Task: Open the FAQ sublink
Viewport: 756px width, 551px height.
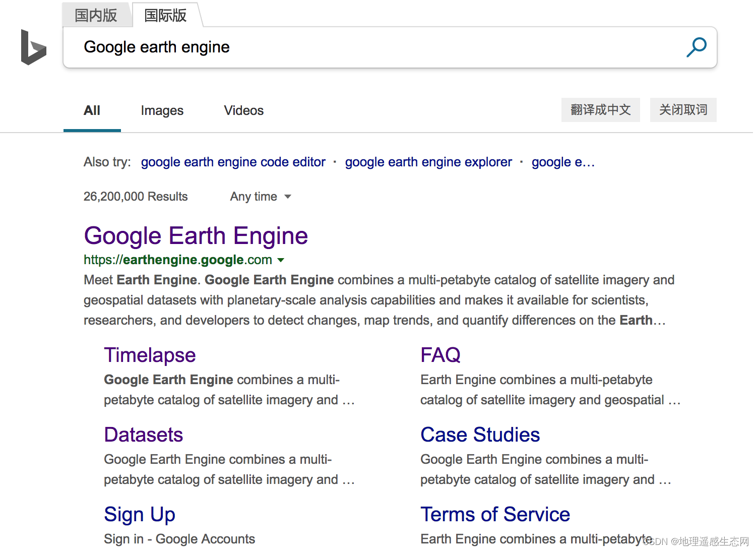Action: [440, 355]
